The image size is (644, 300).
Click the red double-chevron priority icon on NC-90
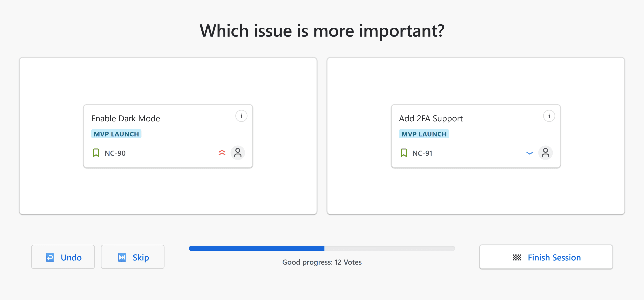[x=222, y=153]
